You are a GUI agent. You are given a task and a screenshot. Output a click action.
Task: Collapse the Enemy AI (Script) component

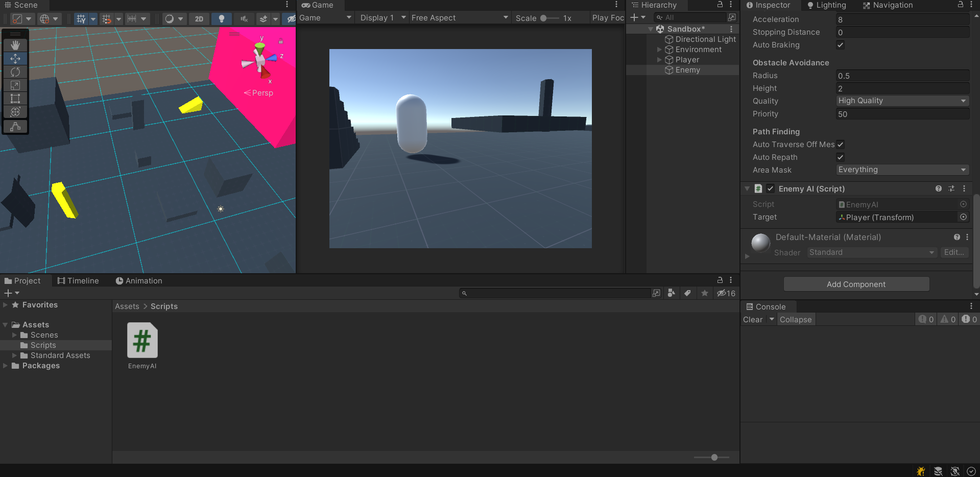[x=747, y=188]
